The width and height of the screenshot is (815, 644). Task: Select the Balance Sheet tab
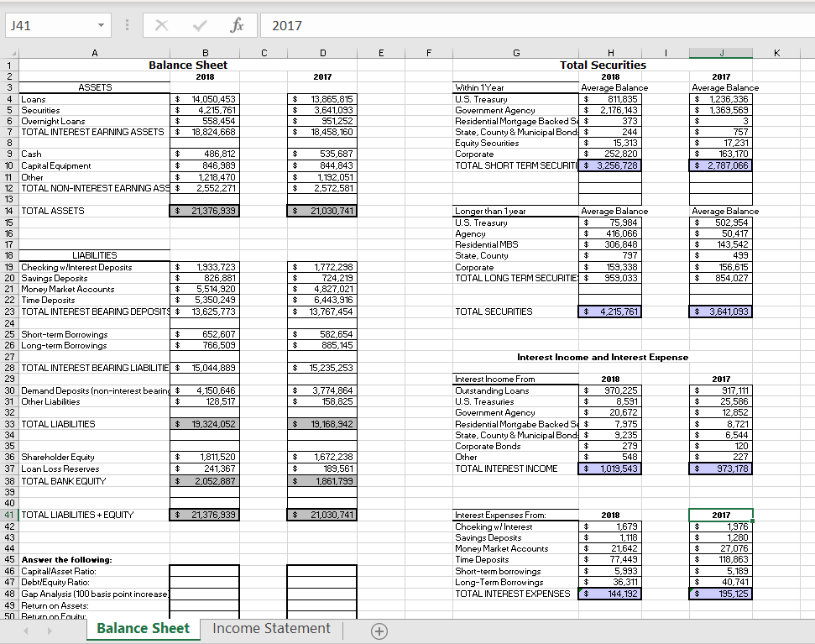[142, 628]
